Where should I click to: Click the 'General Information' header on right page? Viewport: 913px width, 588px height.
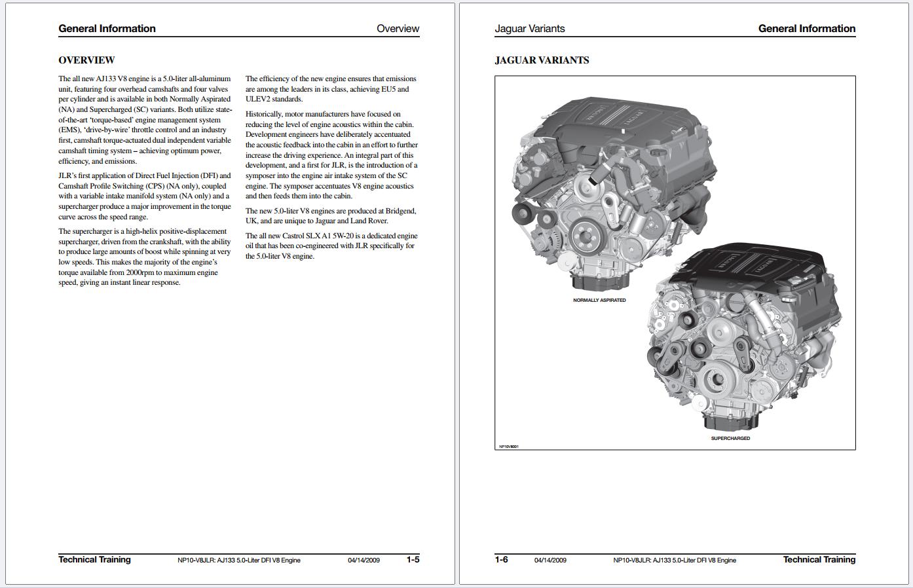(x=806, y=29)
